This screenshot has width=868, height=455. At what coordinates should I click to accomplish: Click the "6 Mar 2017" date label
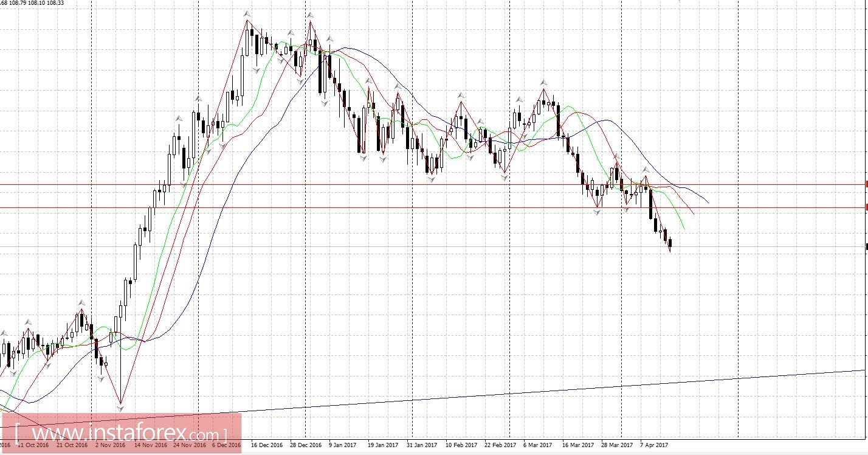coord(537,445)
